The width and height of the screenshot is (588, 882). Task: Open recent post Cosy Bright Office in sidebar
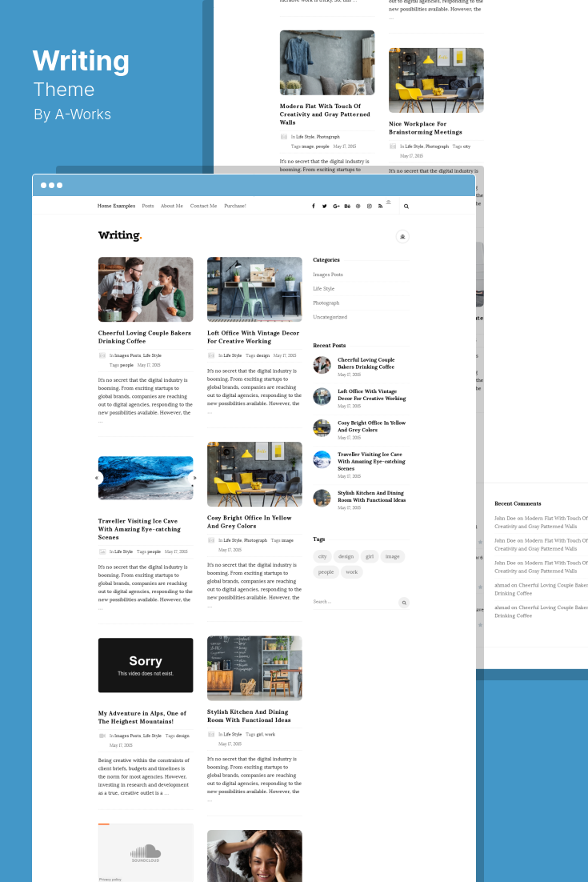click(371, 427)
